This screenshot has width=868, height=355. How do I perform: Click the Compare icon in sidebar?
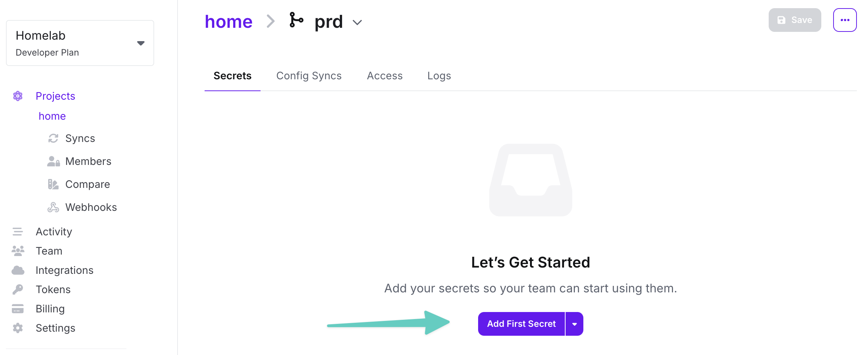(x=53, y=184)
